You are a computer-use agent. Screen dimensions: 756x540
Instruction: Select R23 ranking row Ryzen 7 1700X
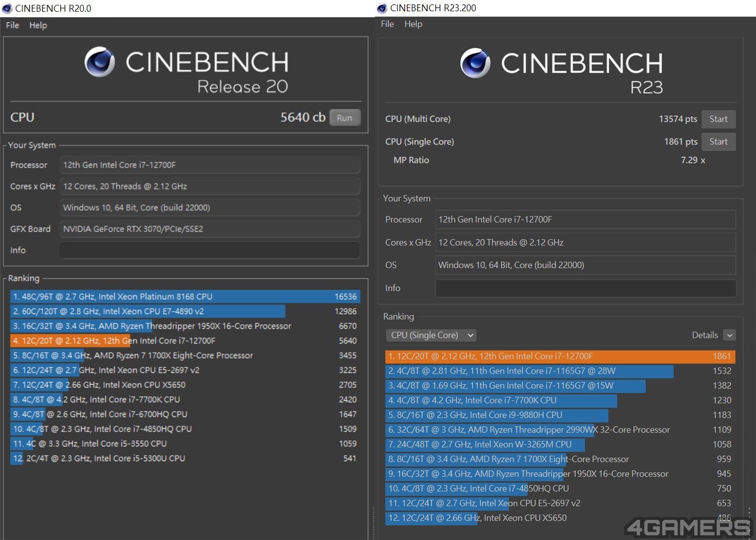(x=561, y=459)
